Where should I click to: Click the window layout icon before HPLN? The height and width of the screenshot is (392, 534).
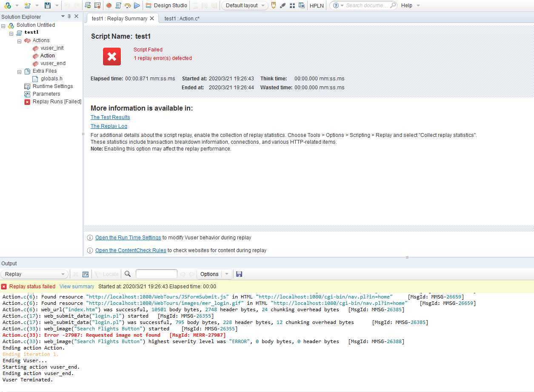pos(301,6)
